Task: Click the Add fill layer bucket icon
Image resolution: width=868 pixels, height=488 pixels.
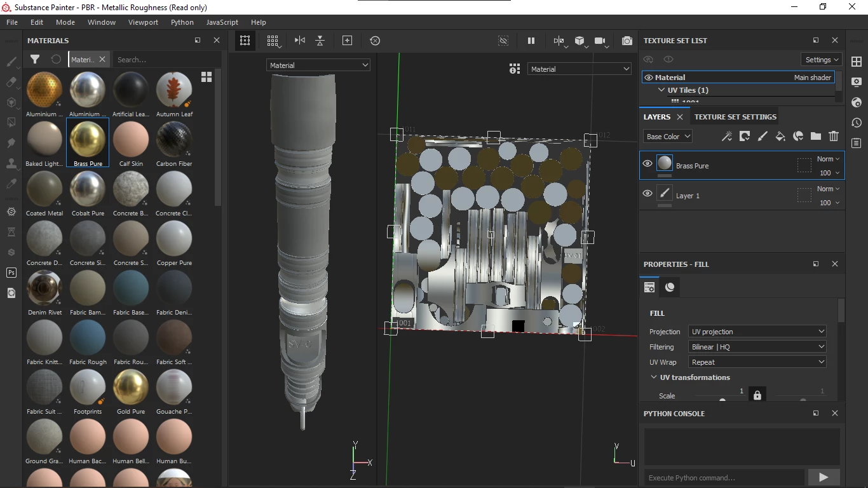Action: coord(780,136)
